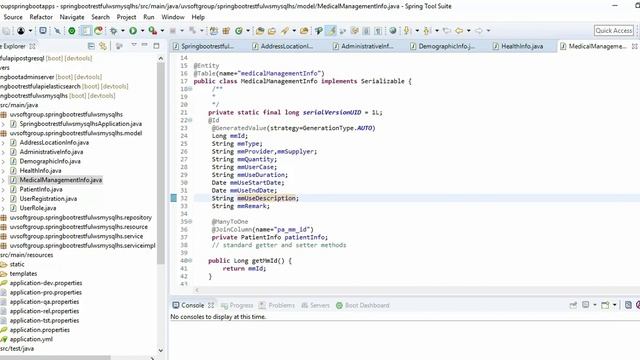
Task: Expand the HealthInfo.java tree node
Action: (x=3, y=171)
